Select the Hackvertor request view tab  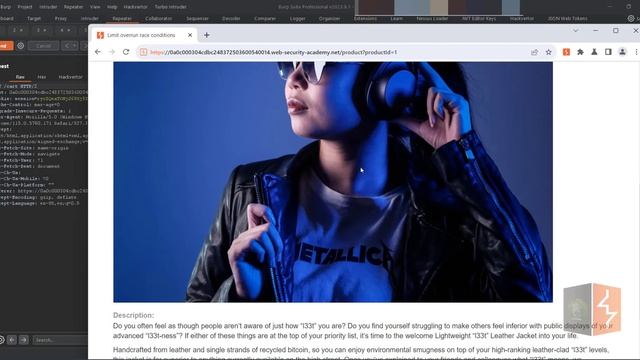tap(70, 77)
